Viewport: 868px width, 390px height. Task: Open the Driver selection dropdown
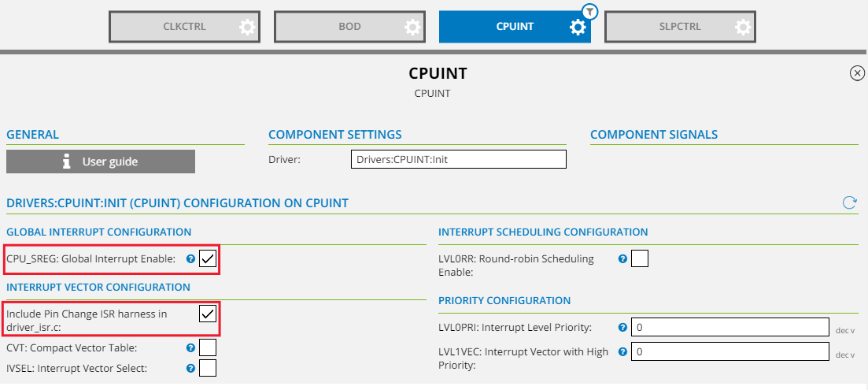(458, 160)
